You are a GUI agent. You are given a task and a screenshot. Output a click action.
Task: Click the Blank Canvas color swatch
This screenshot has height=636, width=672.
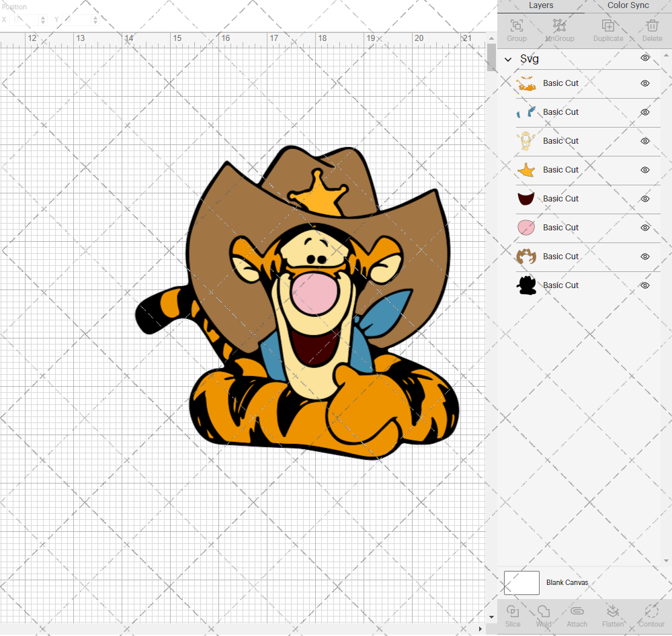(521, 583)
